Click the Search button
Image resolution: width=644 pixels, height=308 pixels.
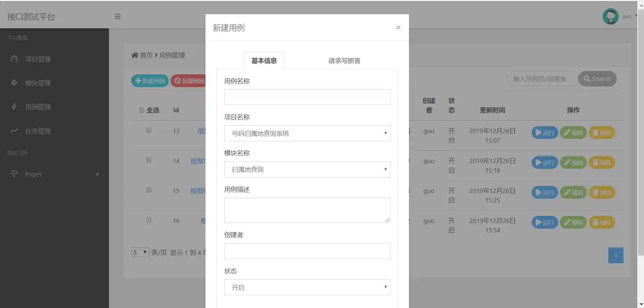597,79
